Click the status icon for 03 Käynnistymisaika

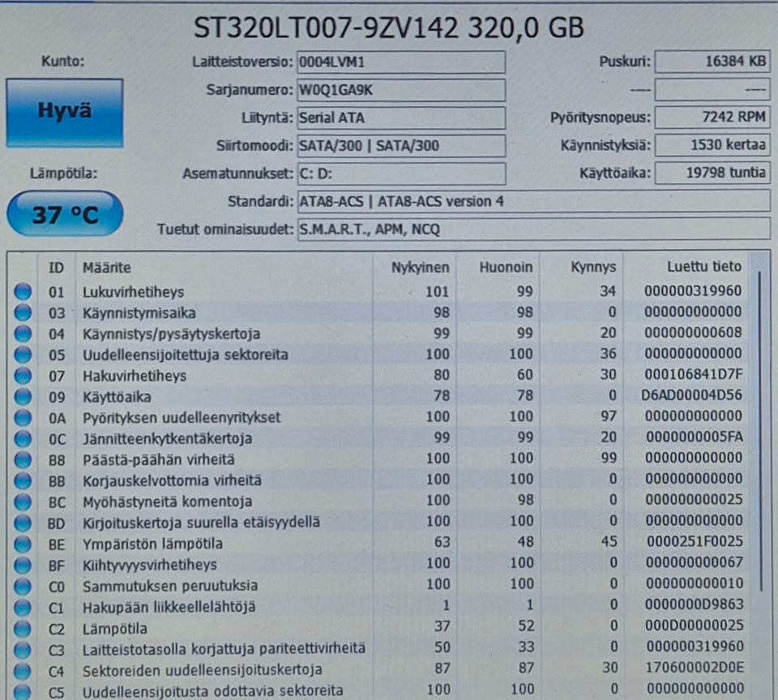click(x=23, y=313)
